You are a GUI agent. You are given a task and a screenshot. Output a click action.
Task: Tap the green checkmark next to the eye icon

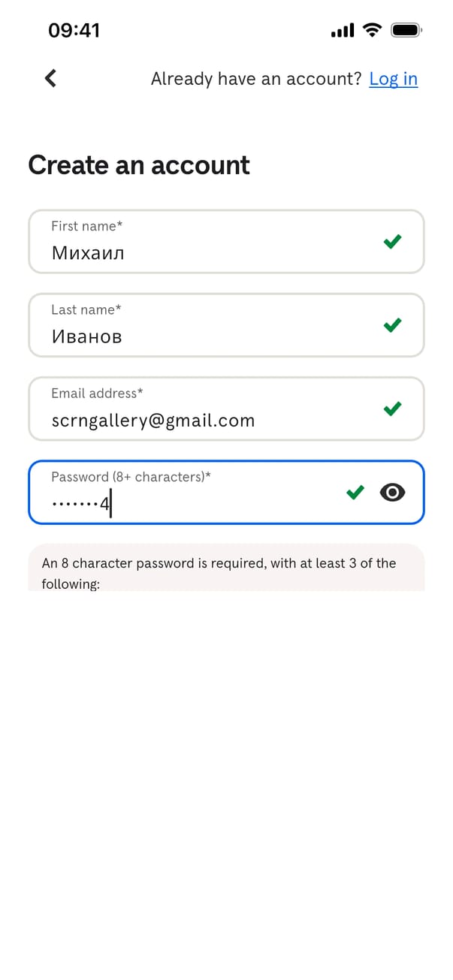(355, 493)
